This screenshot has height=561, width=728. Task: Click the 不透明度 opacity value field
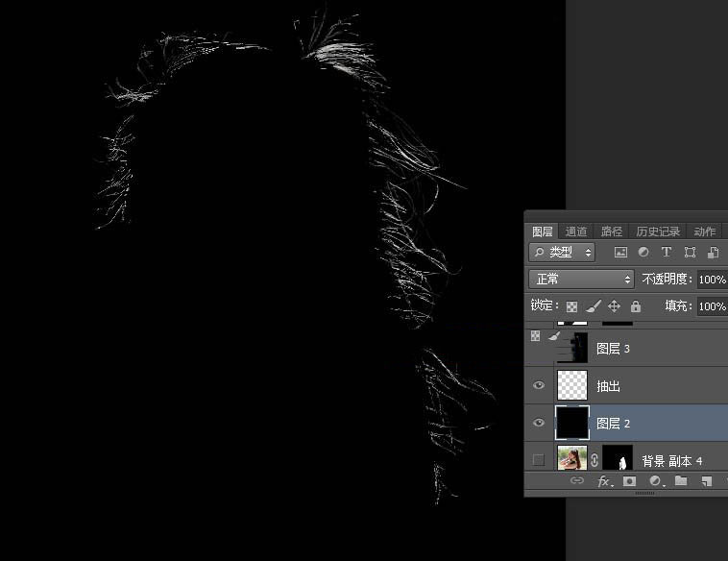point(712,280)
